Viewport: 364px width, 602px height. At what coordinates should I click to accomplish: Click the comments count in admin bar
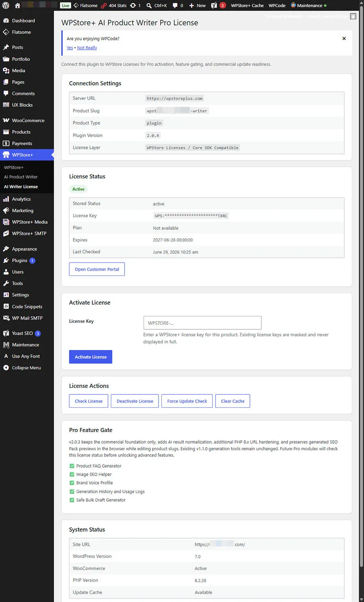[178, 6]
